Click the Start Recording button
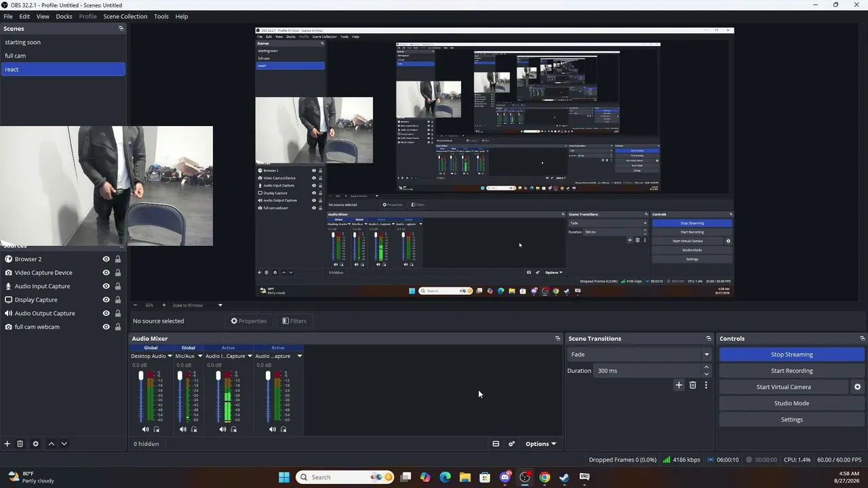The width and height of the screenshot is (868, 488). [791, 371]
